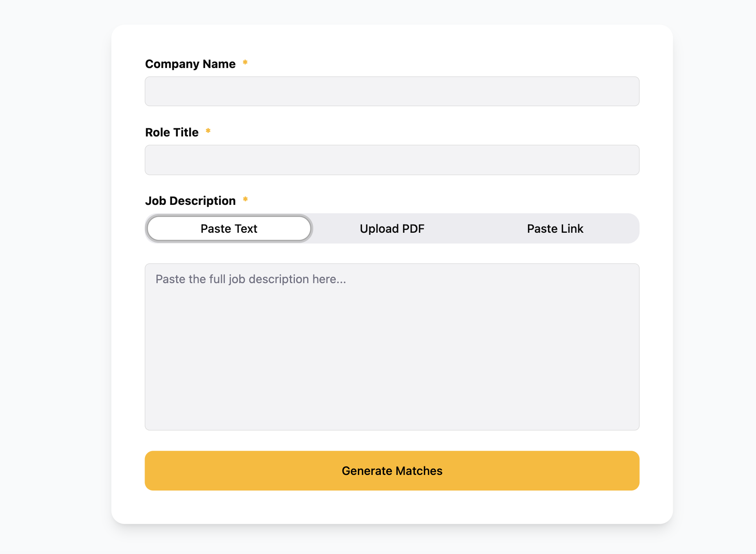The width and height of the screenshot is (756, 554).
Task: Click the required asterisk next to Company Name
Action: 244,64
